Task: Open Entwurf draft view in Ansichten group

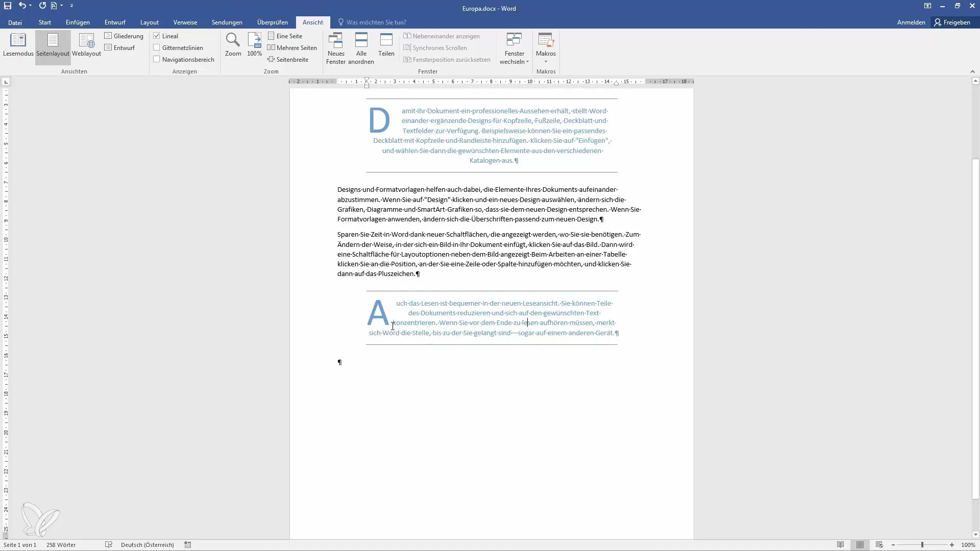Action: click(x=119, y=47)
